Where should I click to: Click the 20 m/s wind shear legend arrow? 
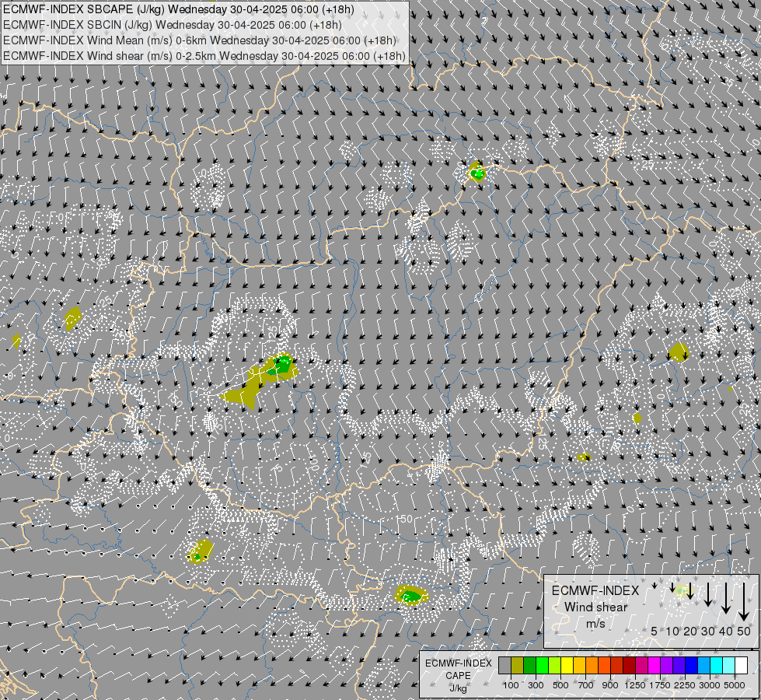(x=690, y=590)
